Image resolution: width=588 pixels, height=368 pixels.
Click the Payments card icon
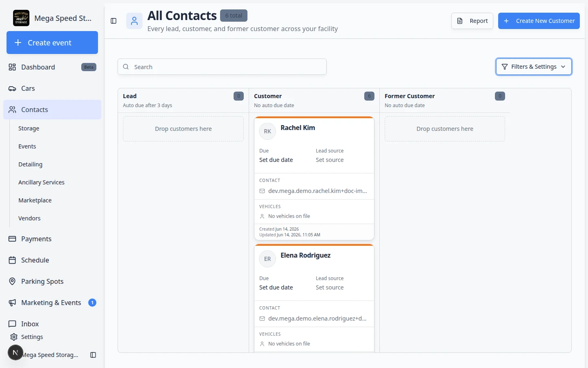(12, 239)
